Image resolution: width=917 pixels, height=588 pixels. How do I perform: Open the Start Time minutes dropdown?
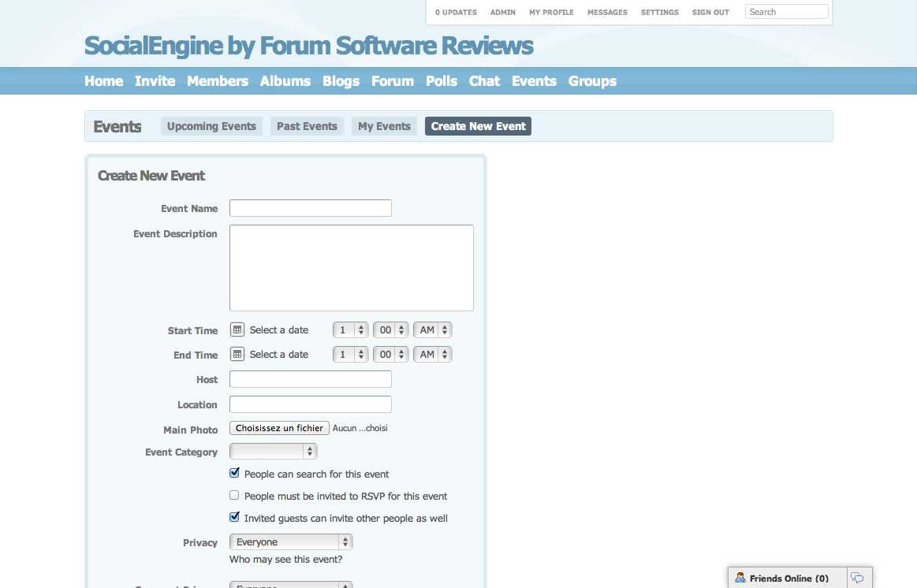point(390,330)
